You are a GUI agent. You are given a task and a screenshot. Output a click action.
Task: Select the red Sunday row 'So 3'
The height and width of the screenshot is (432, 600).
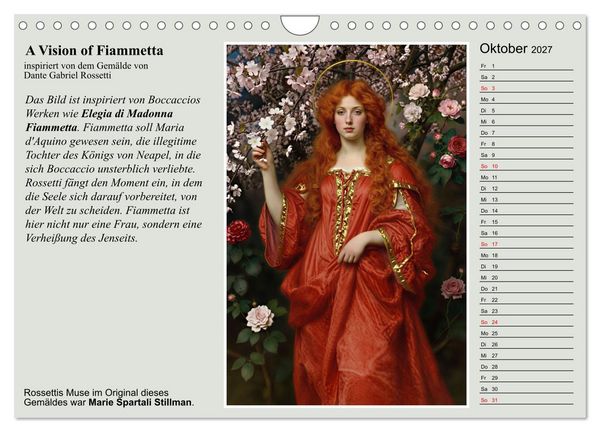point(527,88)
